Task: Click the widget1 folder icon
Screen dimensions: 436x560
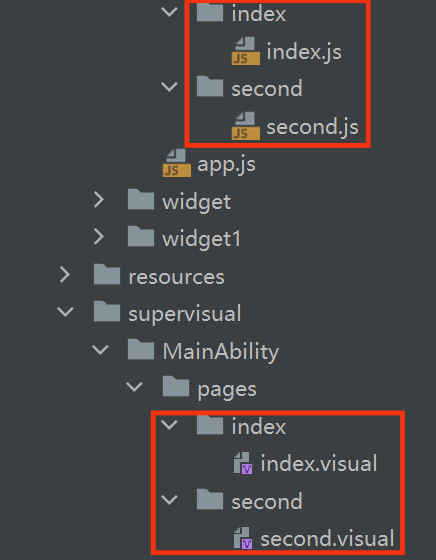Action: [x=141, y=237]
